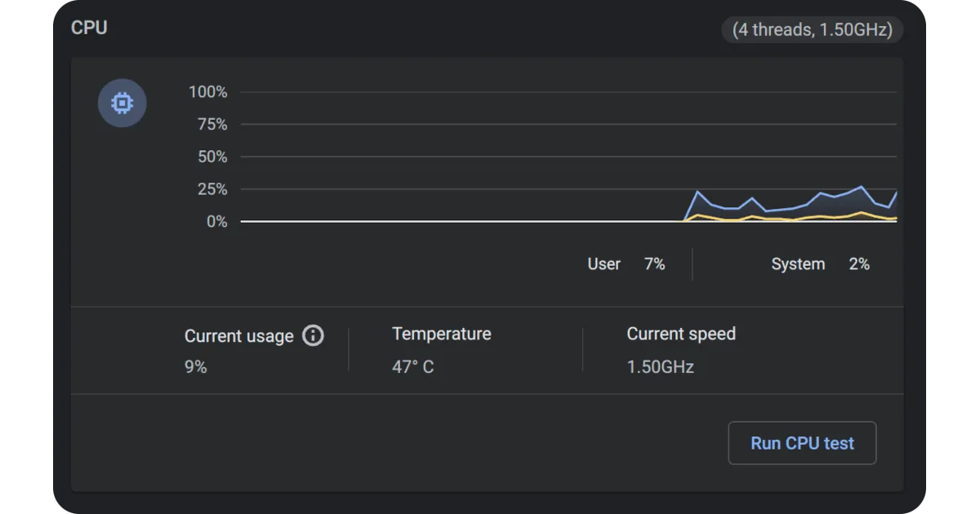Image resolution: width=980 pixels, height=514 pixels.
Task: Select the threads and speed badge
Action: pyautogui.click(x=813, y=30)
